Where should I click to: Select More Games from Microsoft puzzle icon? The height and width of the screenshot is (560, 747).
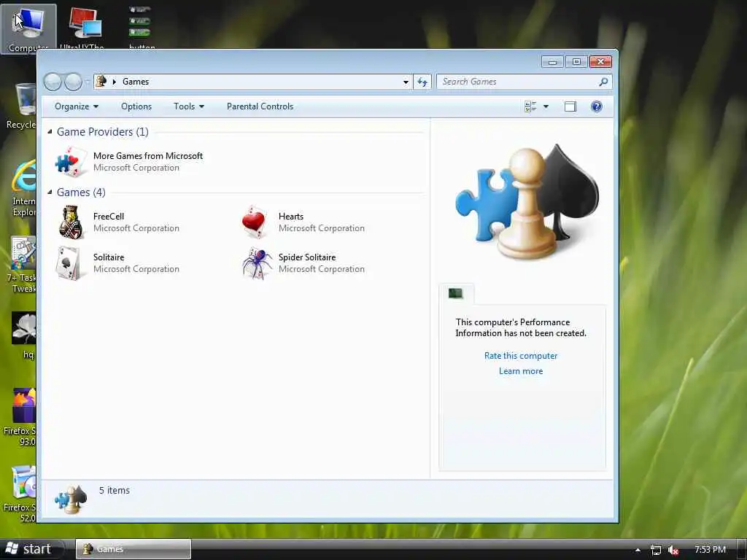(71, 162)
